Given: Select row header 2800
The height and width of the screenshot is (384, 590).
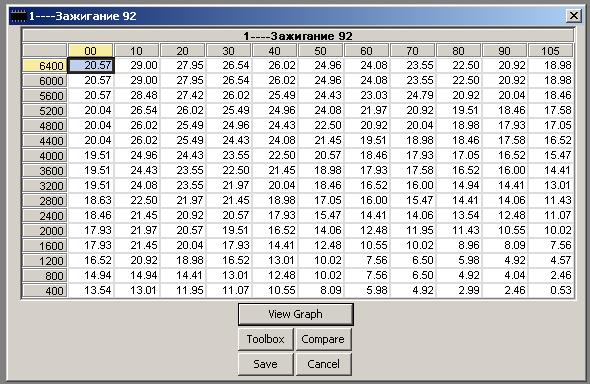Looking at the screenshot, I should tap(45, 200).
